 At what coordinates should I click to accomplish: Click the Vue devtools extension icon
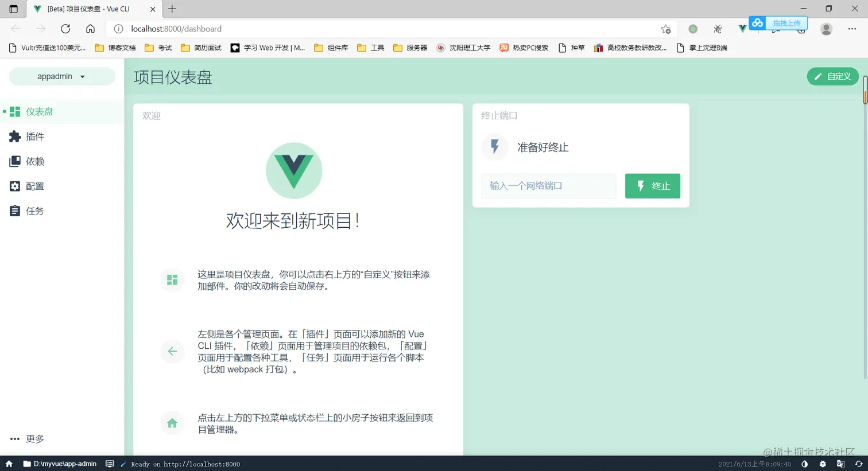[x=742, y=28]
